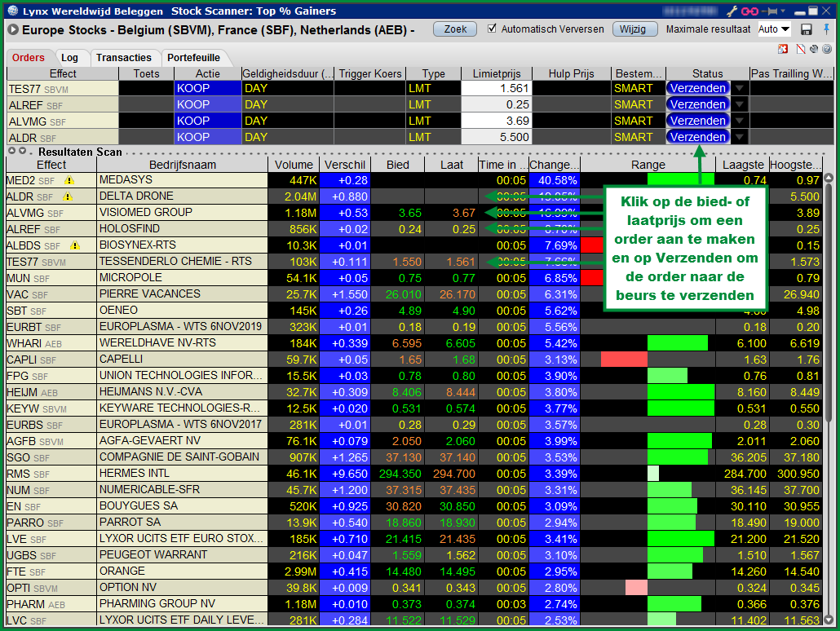
Task: Expand the status dropdown for ALREF order
Action: click(x=740, y=104)
